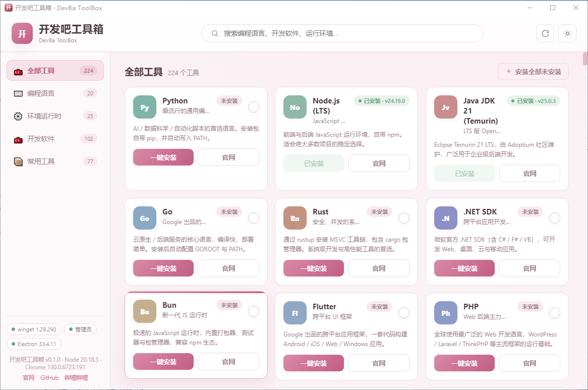
Task: Click the 224 个工具 count text
Action: [184, 73]
